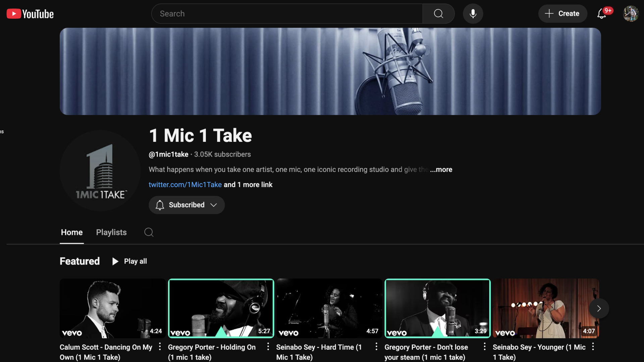This screenshot has height=362, width=644.
Task: Click title 'Gregory Porter - Don't lose your steam'
Action: pos(426,352)
